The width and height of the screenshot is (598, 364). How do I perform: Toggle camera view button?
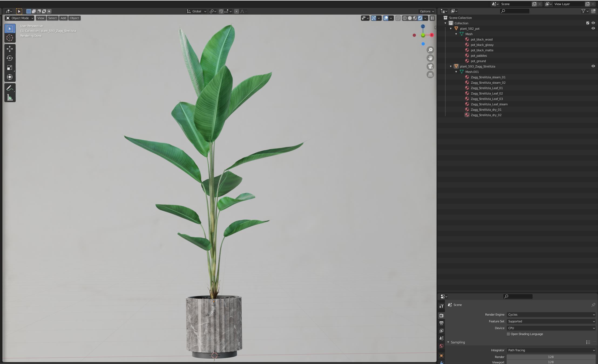[430, 66]
